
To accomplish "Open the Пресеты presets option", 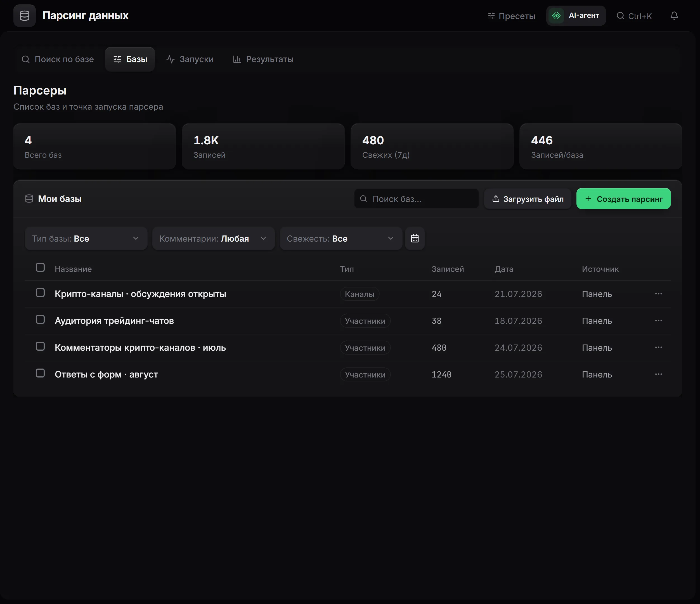I will pos(512,16).
